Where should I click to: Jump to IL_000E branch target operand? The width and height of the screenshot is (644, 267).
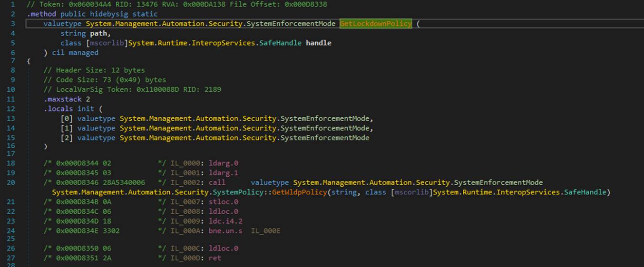266,231
